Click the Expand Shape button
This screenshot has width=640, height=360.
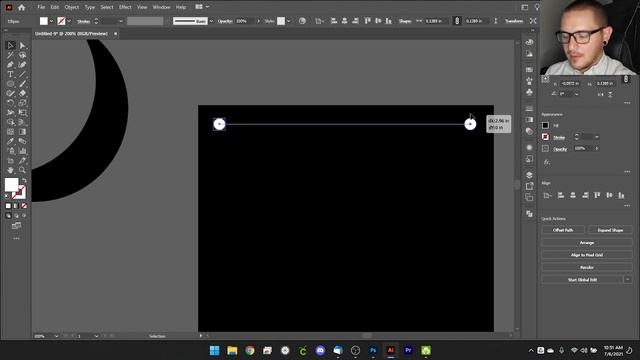coord(610,230)
